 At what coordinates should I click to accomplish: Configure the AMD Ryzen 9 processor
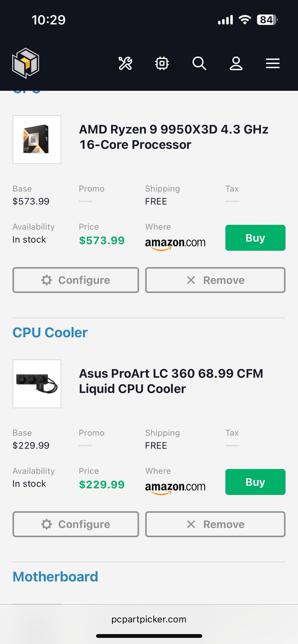click(75, 280)
